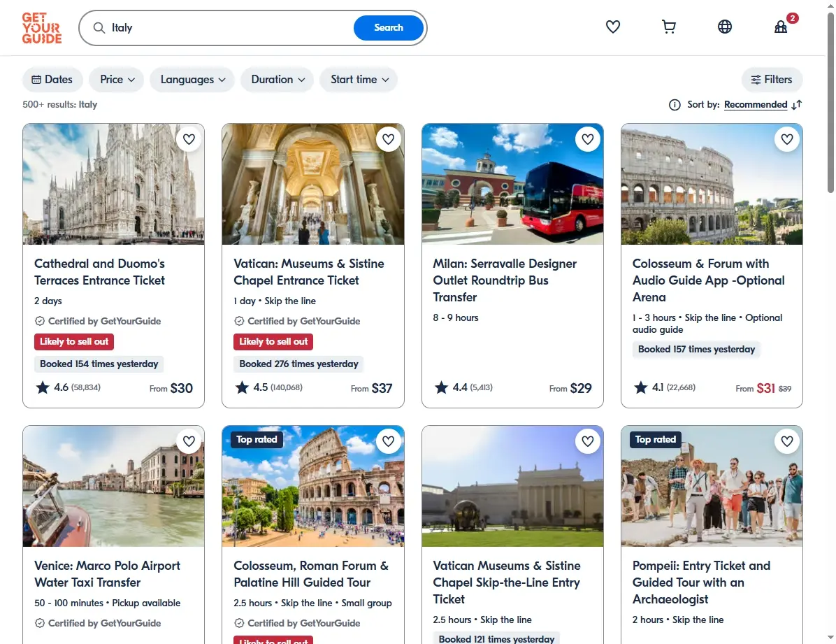The image size is (836, 644).
Task: Open Colosseum & Forum with Audio Guide App title
Action: [709, 280]
